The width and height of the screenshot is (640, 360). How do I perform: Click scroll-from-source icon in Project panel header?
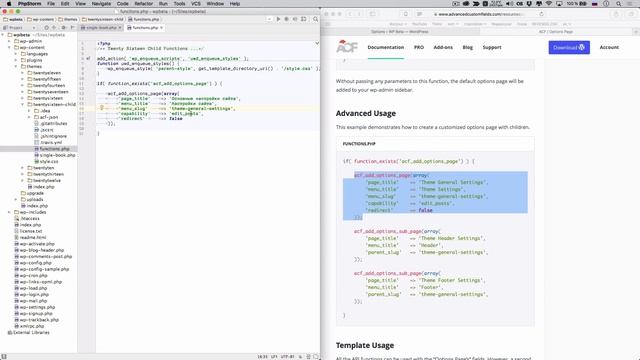[x=46, y=28]
